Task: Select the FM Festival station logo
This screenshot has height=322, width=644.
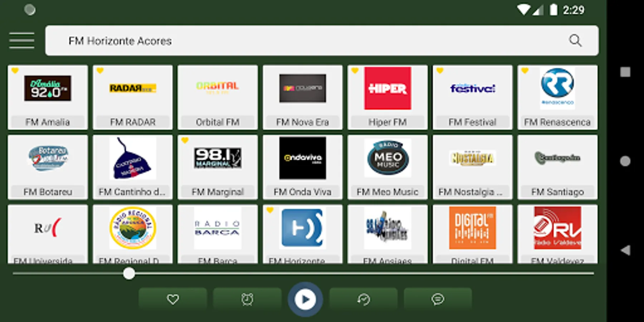Action: (x=473, y=88)
